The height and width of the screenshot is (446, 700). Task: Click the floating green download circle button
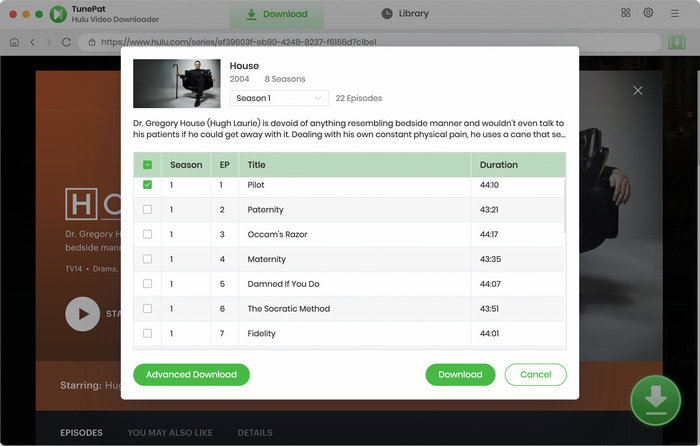pyautogui.click(x=655, y=400)
